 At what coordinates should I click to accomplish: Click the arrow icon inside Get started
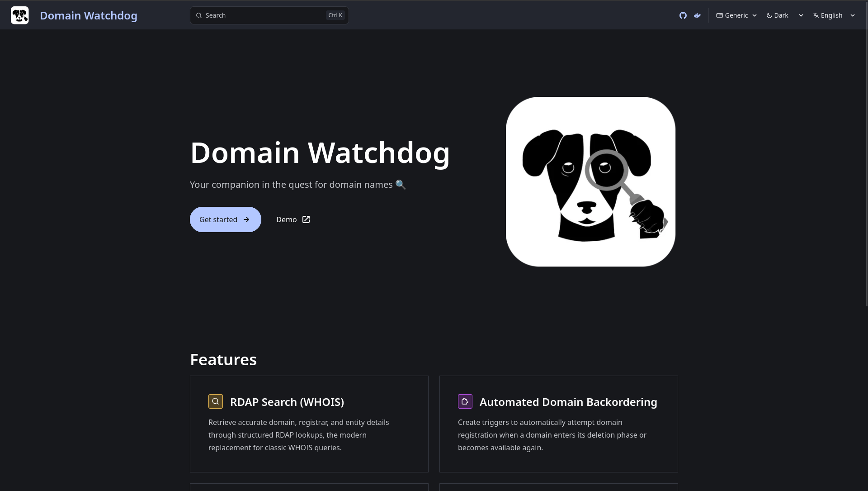tap(246, 219)
